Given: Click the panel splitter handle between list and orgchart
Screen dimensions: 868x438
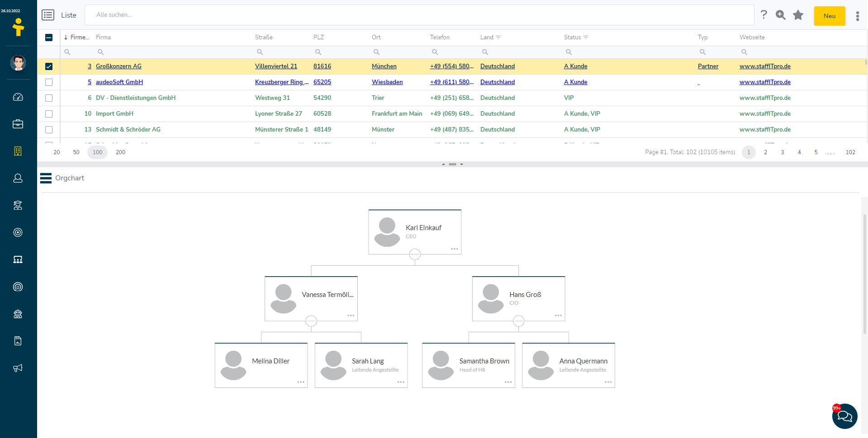Looking at the screenshot, I should (452, 164).
